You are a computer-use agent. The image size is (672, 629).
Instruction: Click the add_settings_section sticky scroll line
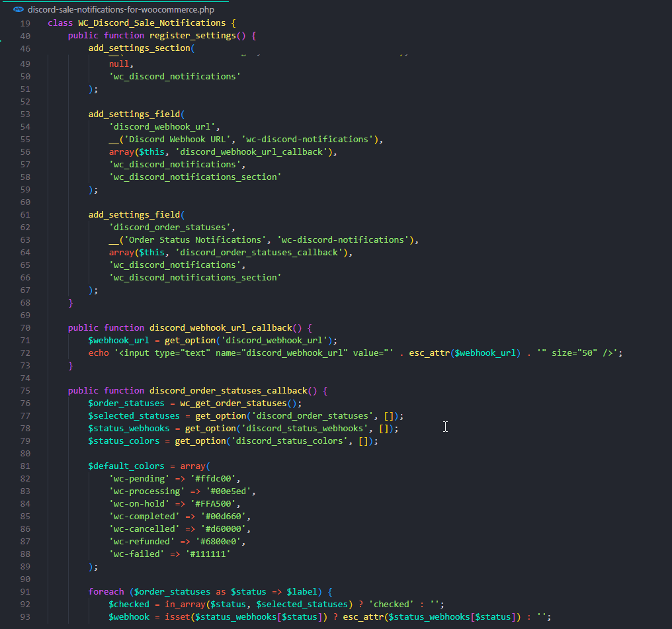coord(140,48)
